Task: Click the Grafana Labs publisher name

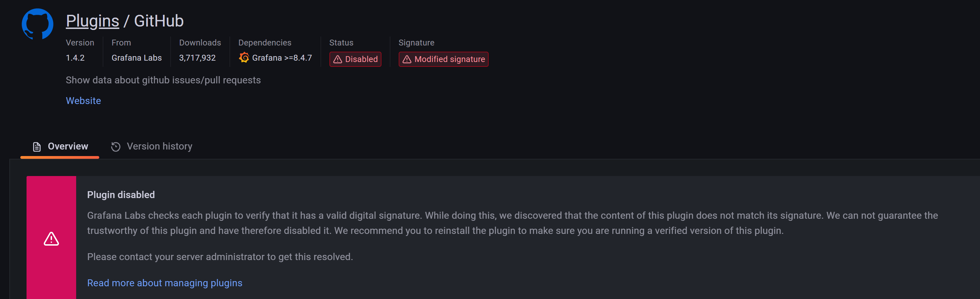Action: (136, 58)
